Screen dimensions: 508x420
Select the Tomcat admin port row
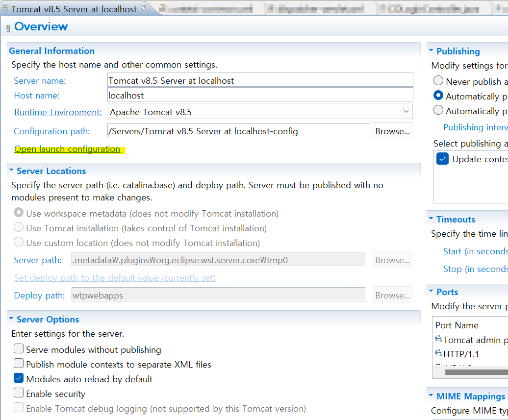(470, 339)
